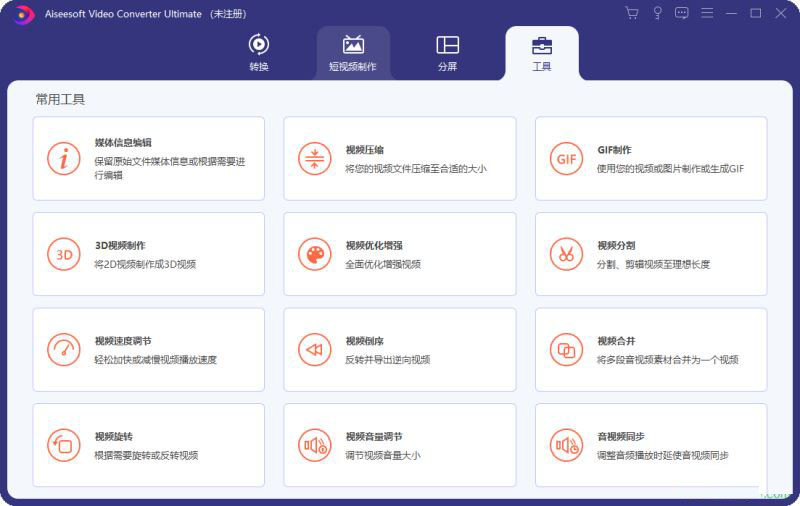Screen dimensions: 800x506
Task: Open 视频速度调节 tool title
Action: point(123,341)
